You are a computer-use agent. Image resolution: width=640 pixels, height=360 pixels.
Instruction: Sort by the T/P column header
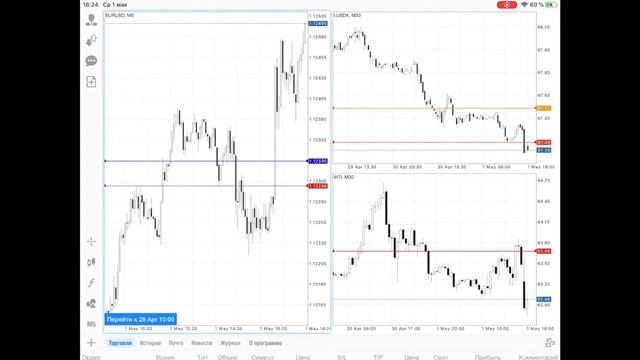[378, 358]
